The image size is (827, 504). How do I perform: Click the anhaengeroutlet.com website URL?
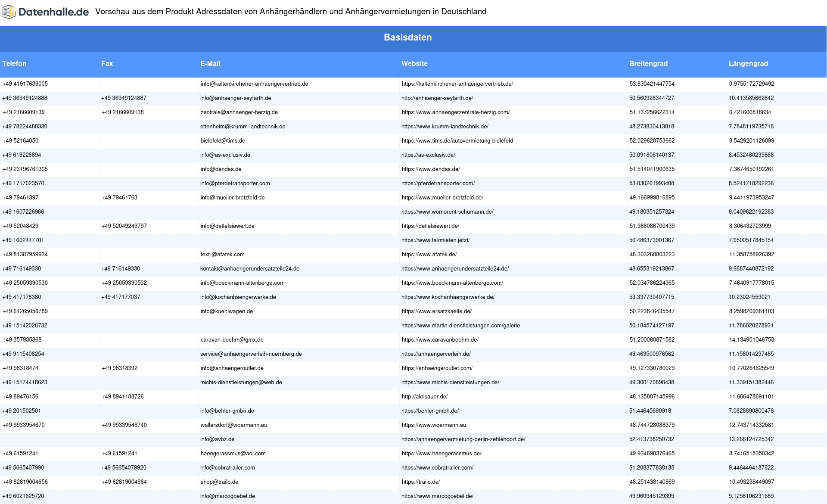click(437, 368)
